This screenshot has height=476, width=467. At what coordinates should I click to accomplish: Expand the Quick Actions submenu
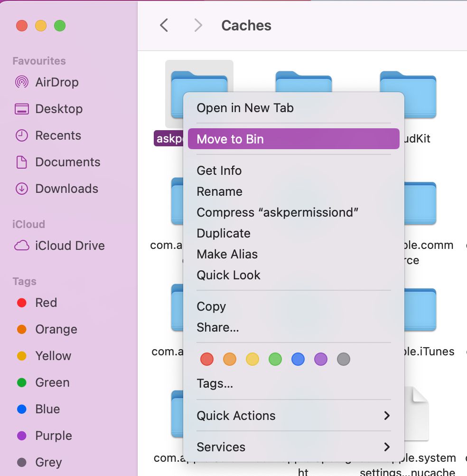(x=236, y=416)
